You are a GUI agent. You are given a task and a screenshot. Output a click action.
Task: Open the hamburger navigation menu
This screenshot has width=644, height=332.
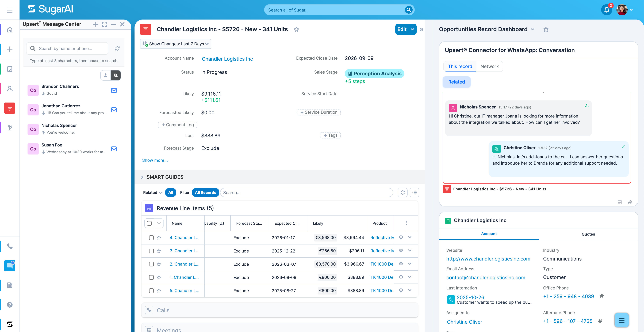[x=10, y=10]
